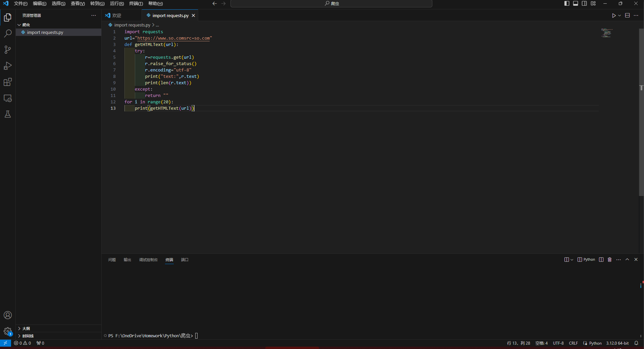Open the Accounts menu icon
This screenshot has width=644, height=349.
click(x=8, y=315)
